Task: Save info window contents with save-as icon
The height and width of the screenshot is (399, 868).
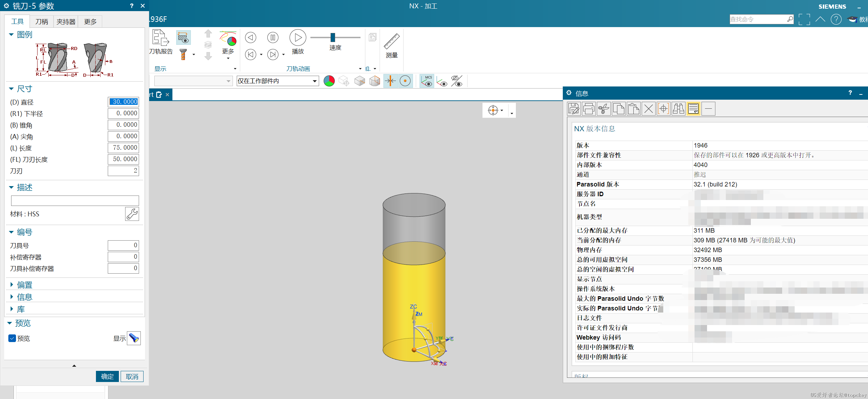Action: pyautogui.click(x=574, y=109)
